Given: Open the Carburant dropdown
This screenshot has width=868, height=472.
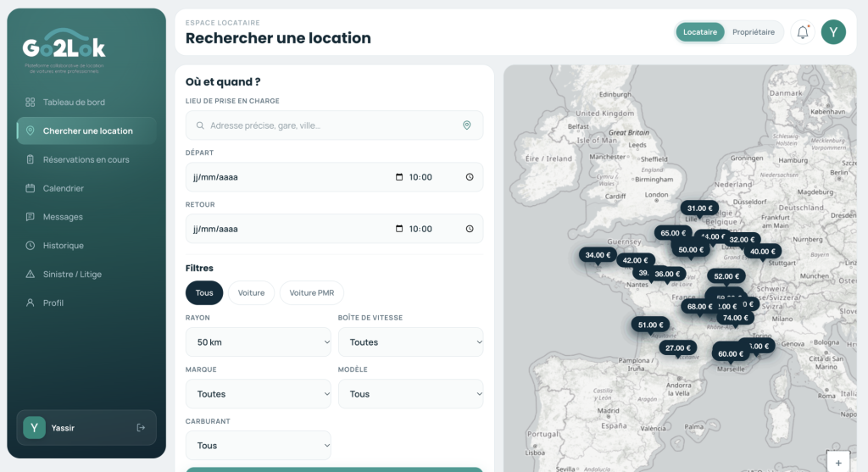Looking at the screenshot, I should [x=258, y=446].
